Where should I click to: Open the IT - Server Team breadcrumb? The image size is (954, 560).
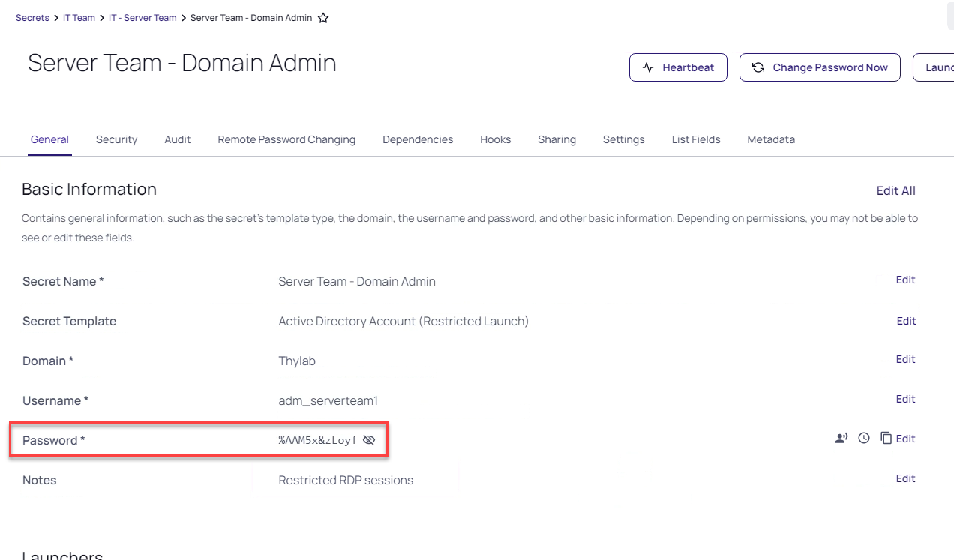[142, 18]
